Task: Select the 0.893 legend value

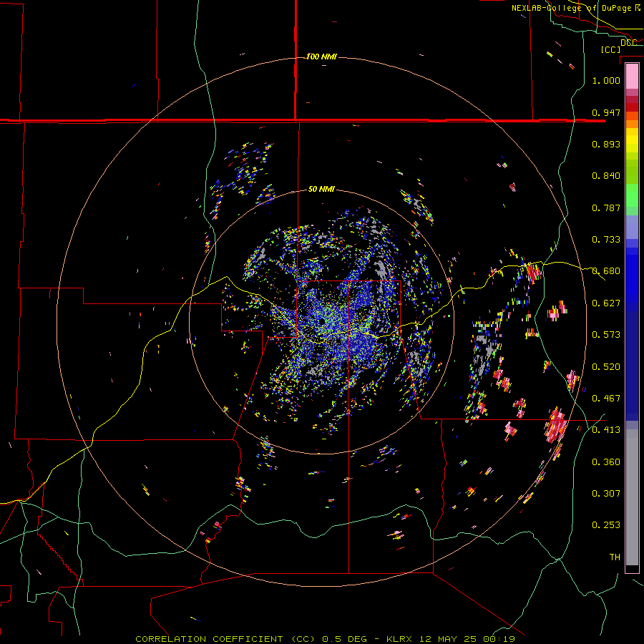Action: click(x=606, y=144)
